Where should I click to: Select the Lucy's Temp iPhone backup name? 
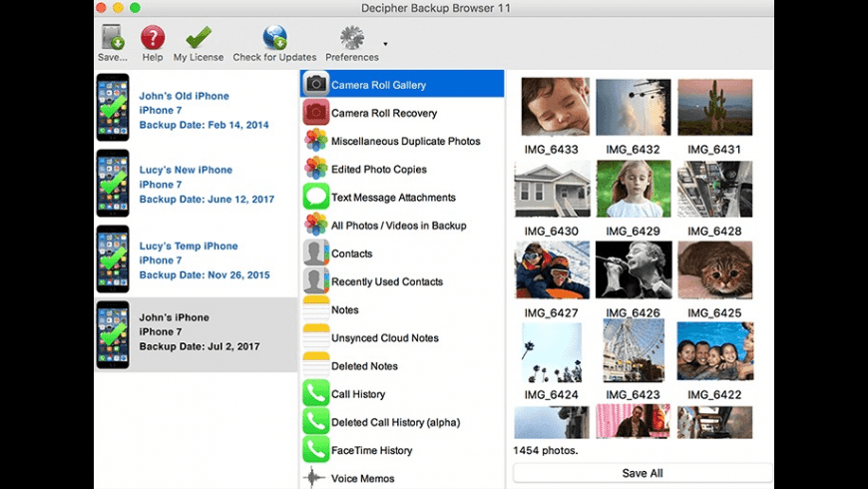[x=189, y=245]
